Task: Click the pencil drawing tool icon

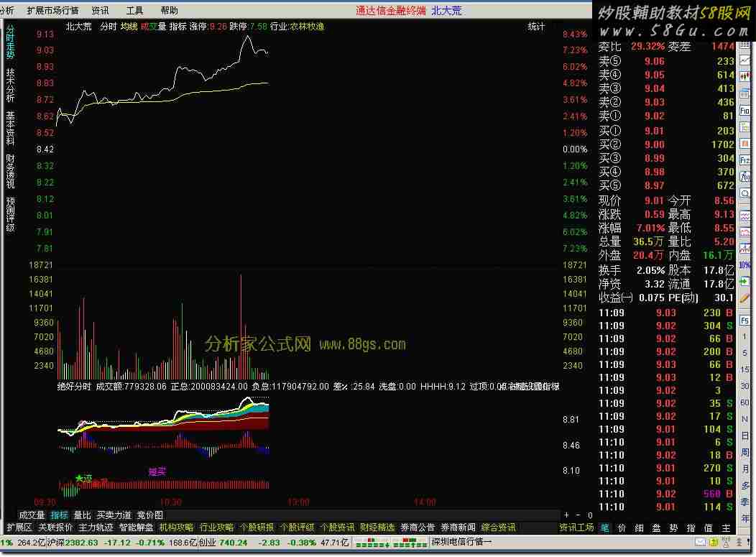Action: (x=745, y=298)
